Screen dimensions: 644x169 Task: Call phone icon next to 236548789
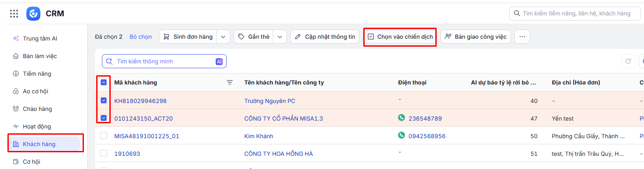tap(402, 118)
